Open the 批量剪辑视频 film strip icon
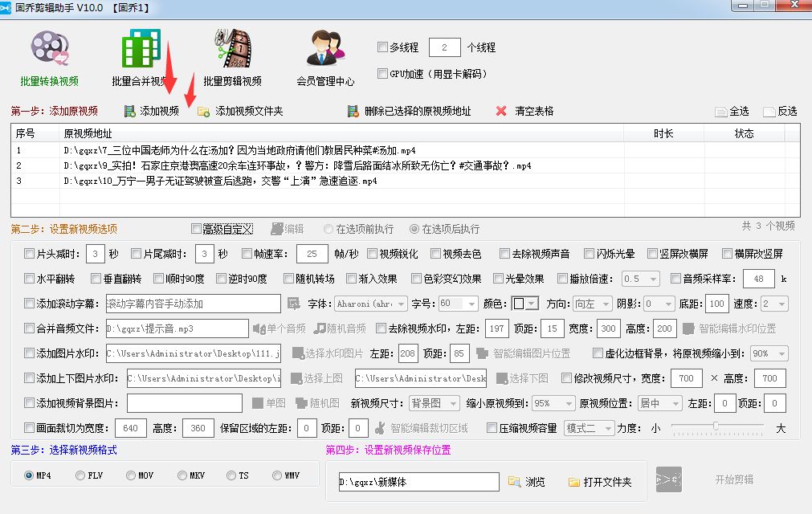 coord(233,48)
